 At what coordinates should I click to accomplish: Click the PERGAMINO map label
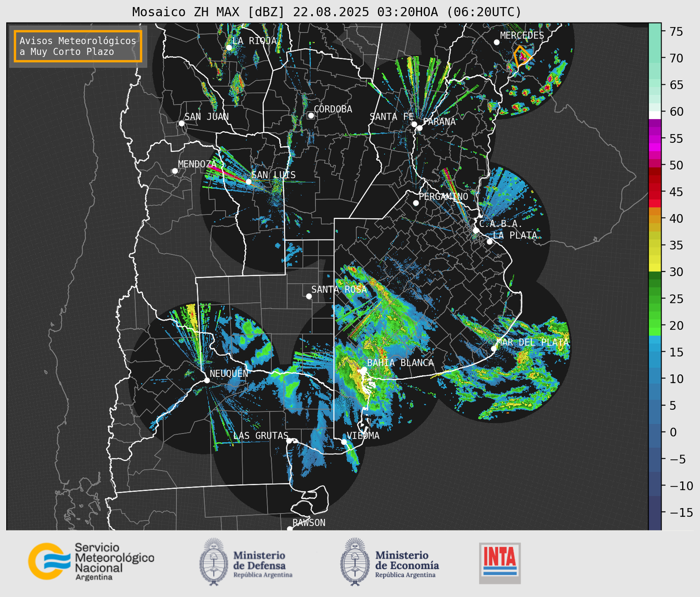(443, 196)
